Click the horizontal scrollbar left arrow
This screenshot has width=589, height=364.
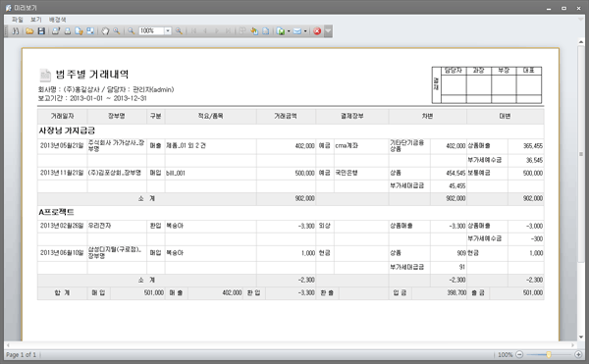click(x=8, y=345)
